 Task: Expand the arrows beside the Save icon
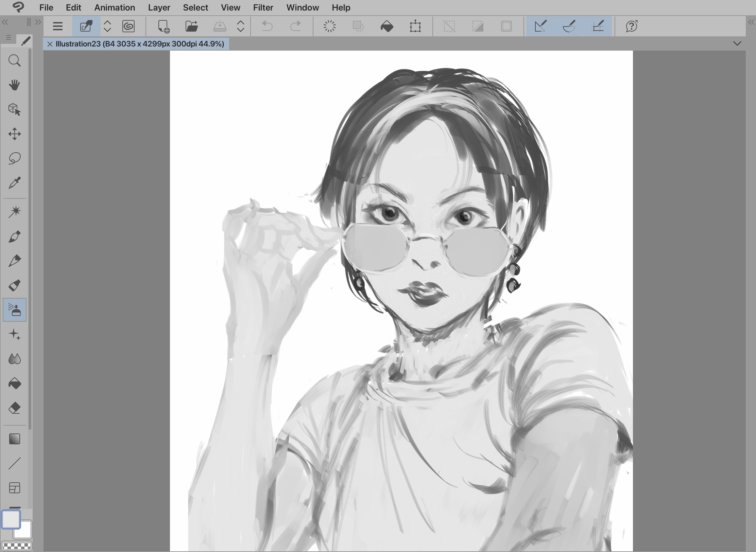[241, 26]
